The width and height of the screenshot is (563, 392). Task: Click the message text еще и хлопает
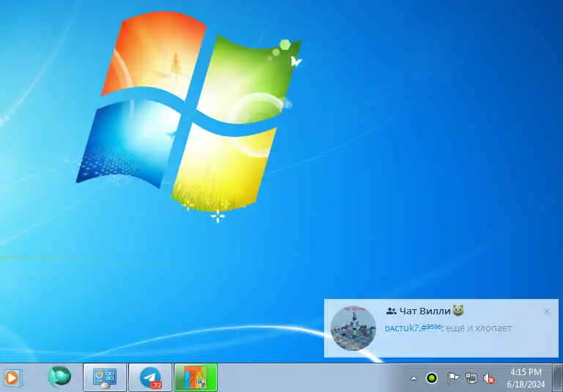click(x=479, y=328)
